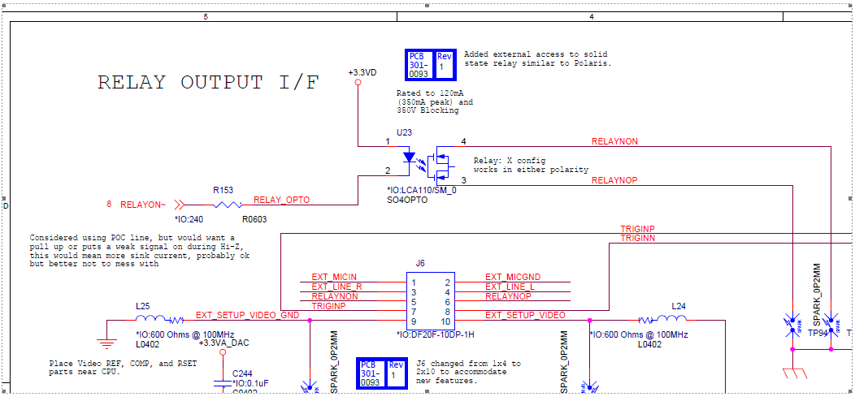868x414 pixels.
Task: Click the "Relay: X config" annotation text
Action: [510, 161]
